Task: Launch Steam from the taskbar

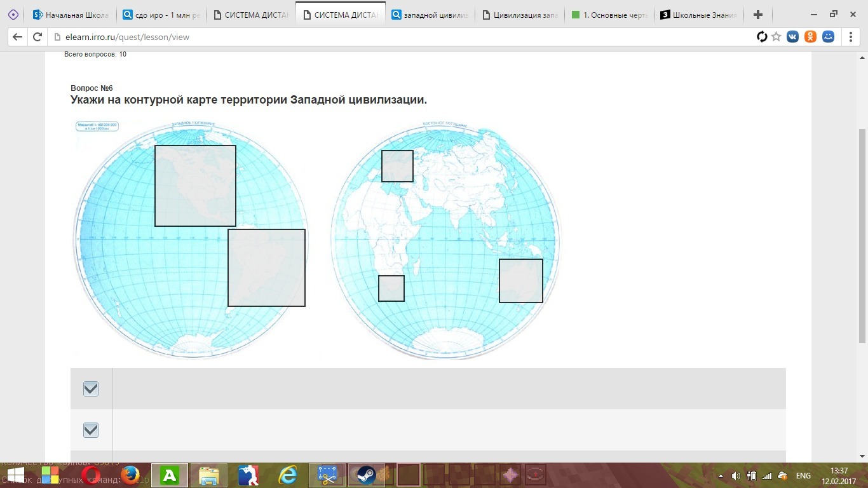Action: point(366,475)
